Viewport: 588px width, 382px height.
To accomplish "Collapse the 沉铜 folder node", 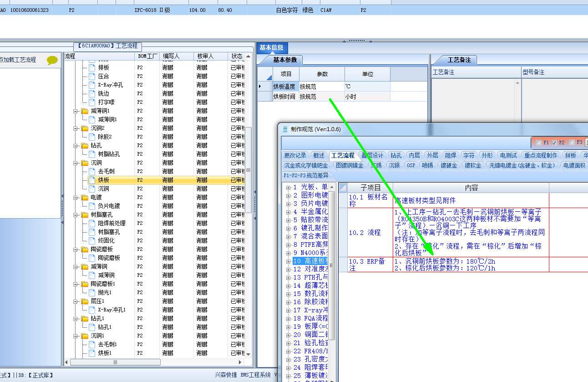I will [x=76, y=163].
